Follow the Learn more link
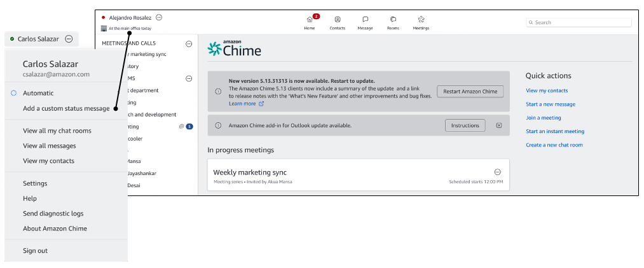This screenshot has height=268, width=644. coord(246,104)
